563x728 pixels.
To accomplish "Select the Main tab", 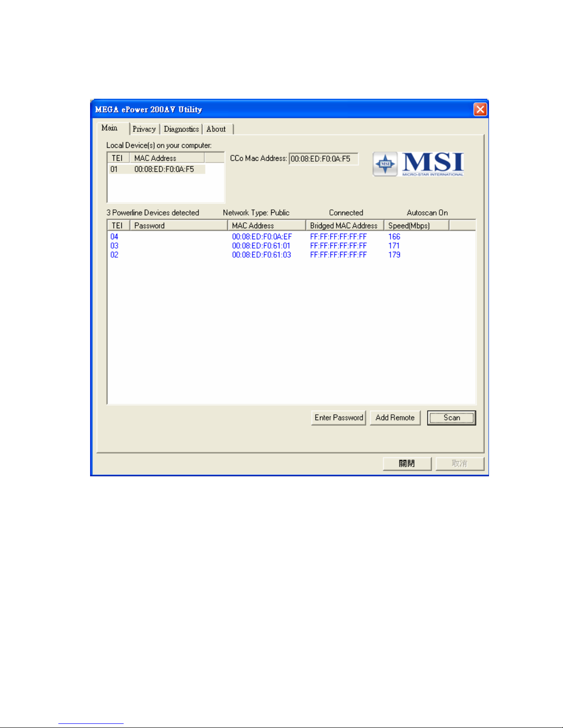I will pyautogui.click(x=110, y=128).
